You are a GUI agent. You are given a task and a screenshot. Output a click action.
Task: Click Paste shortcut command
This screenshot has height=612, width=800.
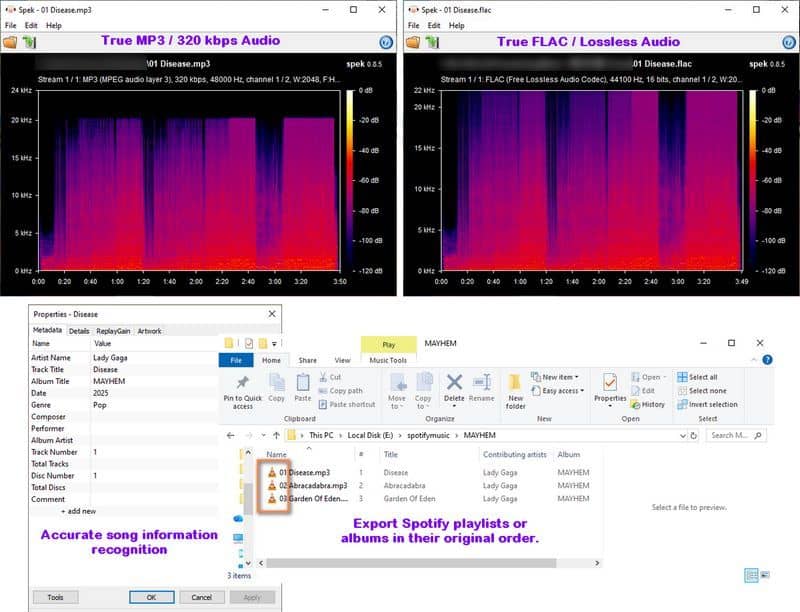click(346, 404)
